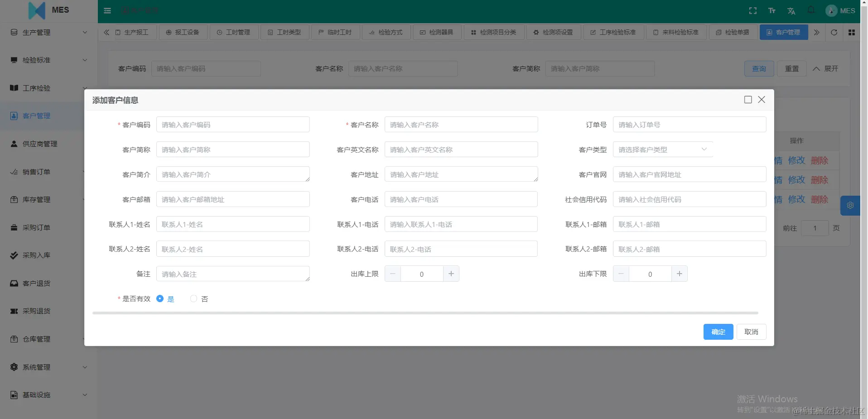Open the 工时管理 tab
Image resolution: width=868 pixels, height=419 pixels.
coord(234,32)
